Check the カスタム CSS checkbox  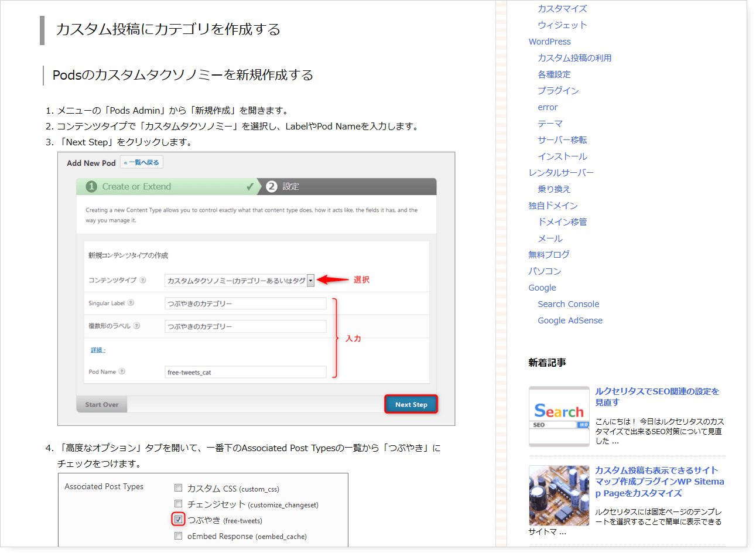pos(178,487)
